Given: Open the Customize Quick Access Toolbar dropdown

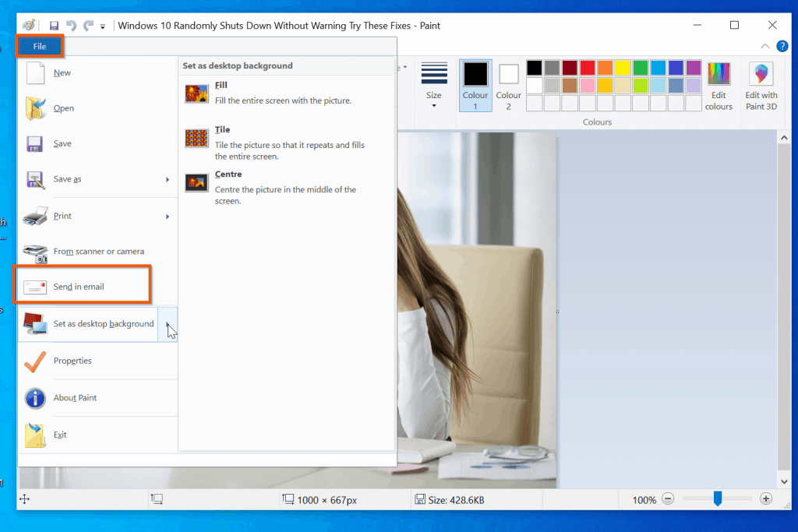Looking at the screenshot, I should [x=102, y=26].
